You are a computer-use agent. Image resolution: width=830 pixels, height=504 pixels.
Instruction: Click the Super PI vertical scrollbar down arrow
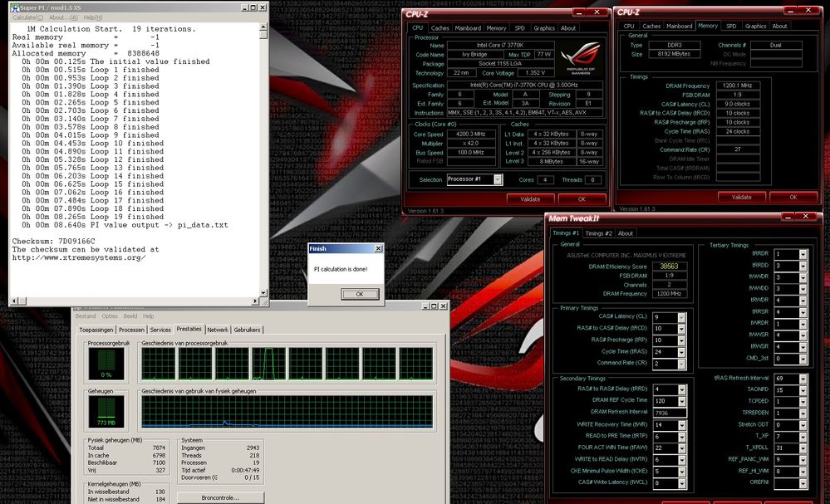[263, 293]
